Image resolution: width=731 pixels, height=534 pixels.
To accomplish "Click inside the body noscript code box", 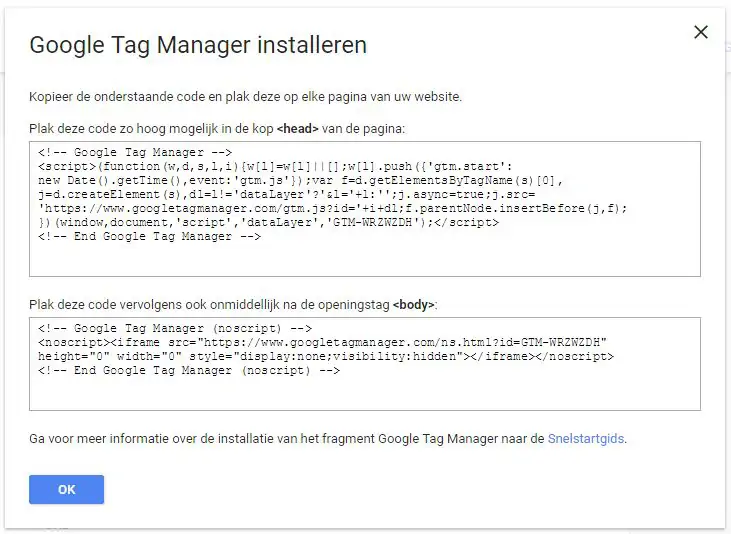I will click(x=365, y=364).
